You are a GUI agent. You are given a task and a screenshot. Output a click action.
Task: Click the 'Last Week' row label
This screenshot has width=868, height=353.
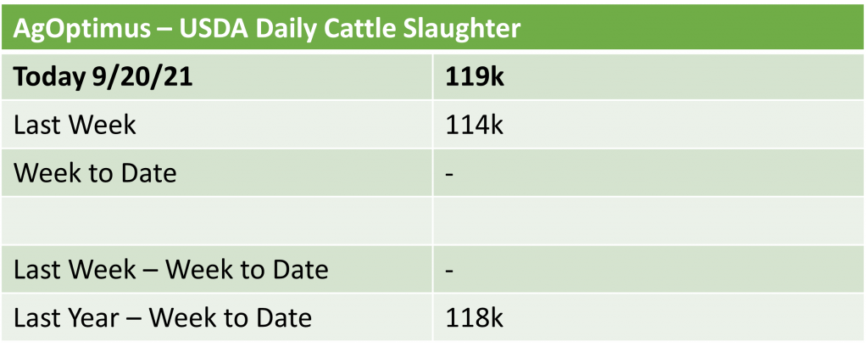pyautogui.click(x=75, y=125)
